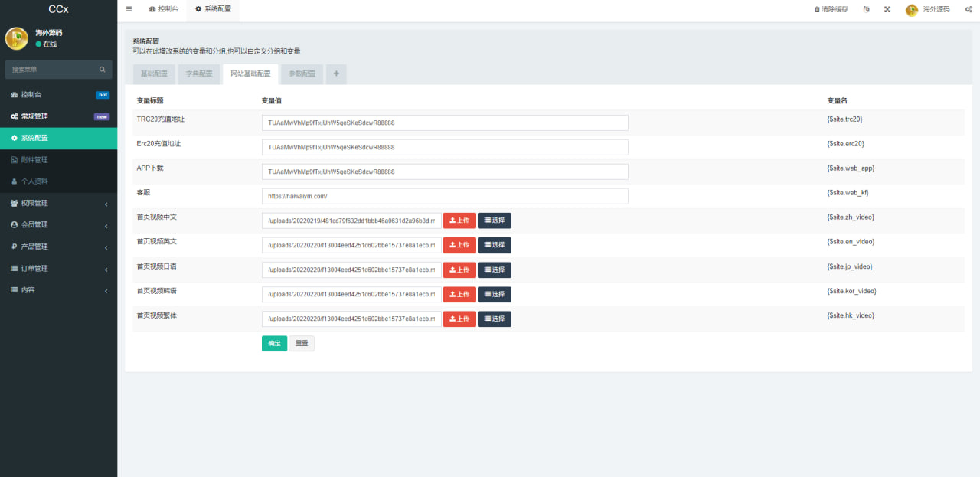Click 上传 button for 首页视频中文
980x477 pixels.
click(459, 221)
